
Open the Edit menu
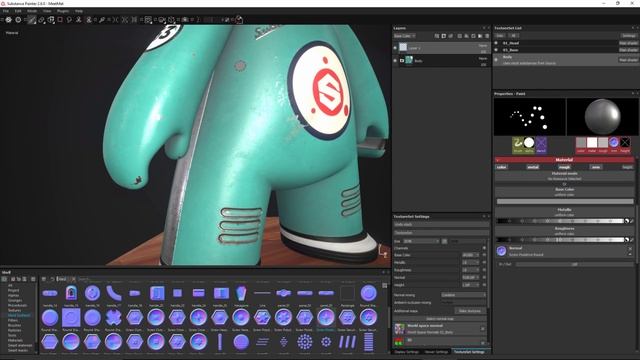[18, 11]
